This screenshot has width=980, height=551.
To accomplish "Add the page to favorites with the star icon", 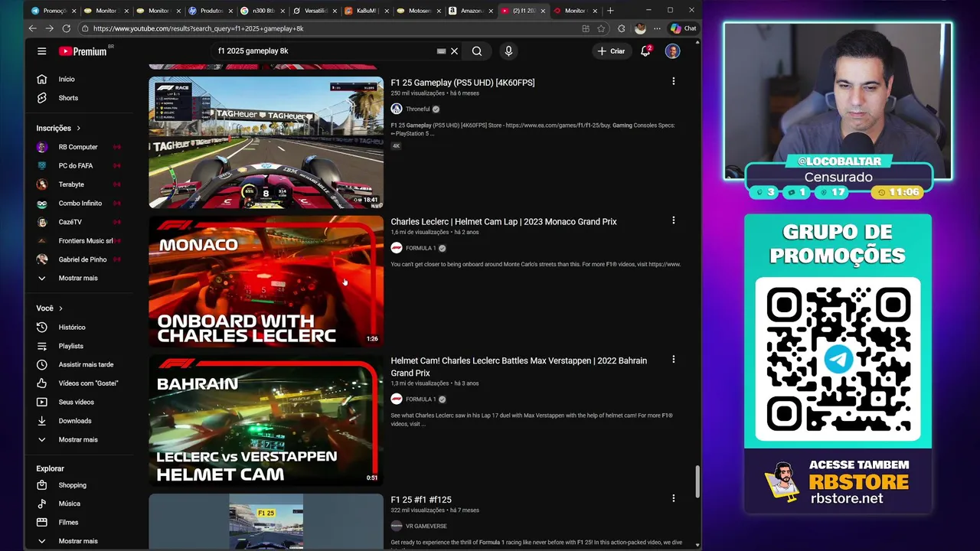I will point(601,28).
